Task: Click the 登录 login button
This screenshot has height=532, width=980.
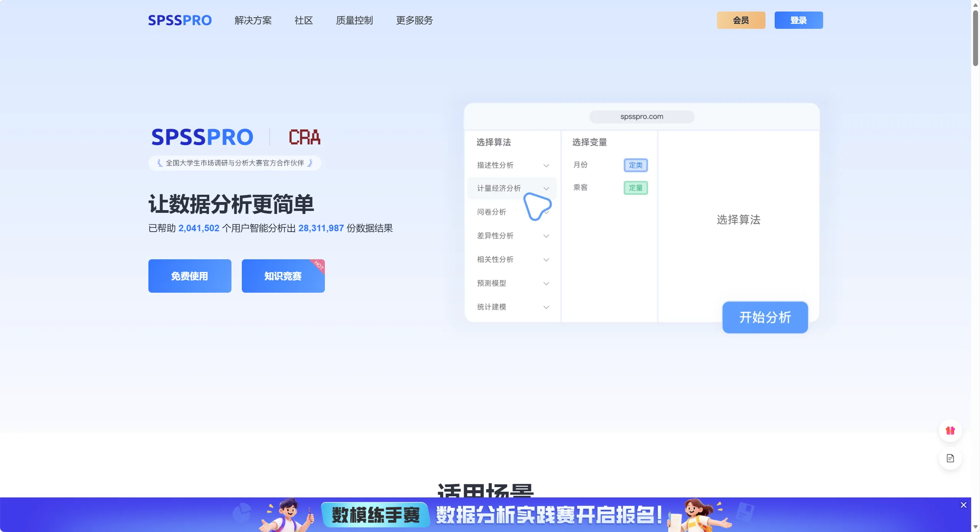Action: [799, 20]
